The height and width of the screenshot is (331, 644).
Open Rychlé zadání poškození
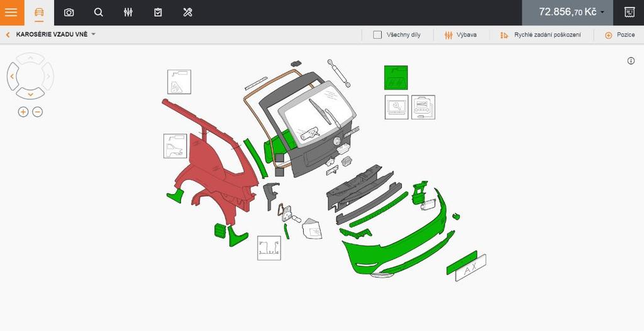pos(540,35)
